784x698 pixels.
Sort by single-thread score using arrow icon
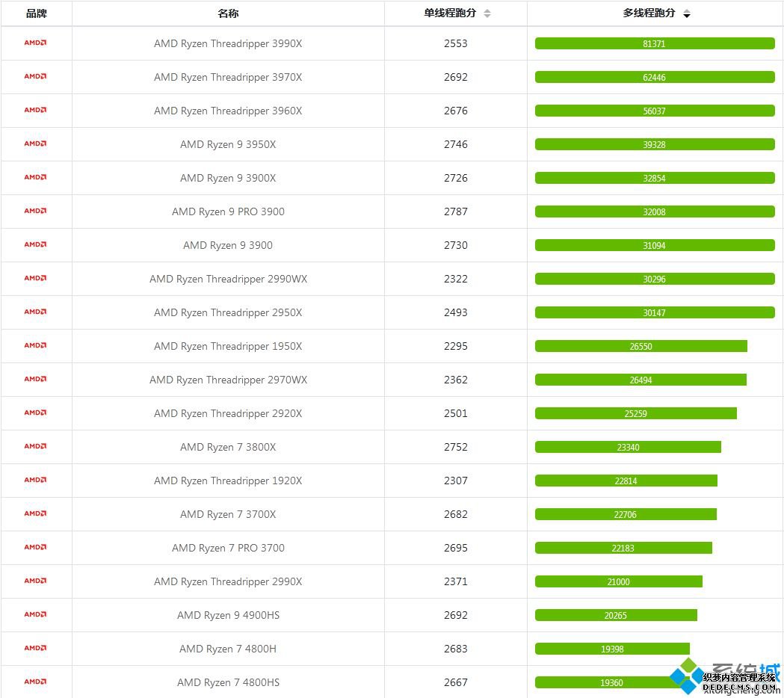click(x=487, y=13)
